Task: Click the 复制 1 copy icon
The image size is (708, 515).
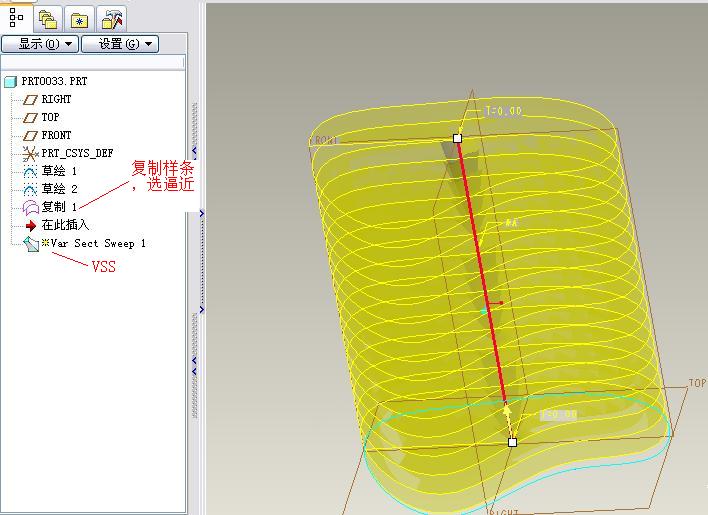Action: pyautogui.click(x=31, y=208)
